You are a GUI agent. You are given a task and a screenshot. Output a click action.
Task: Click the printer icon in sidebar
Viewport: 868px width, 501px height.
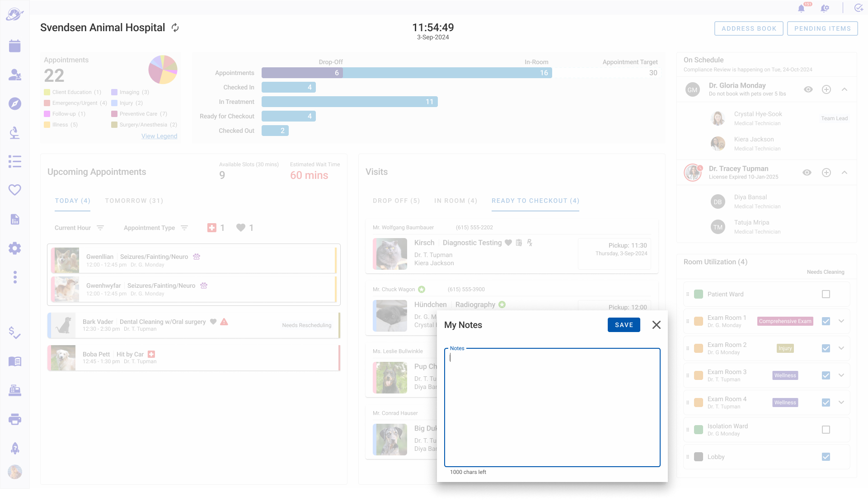pos(14,419)
